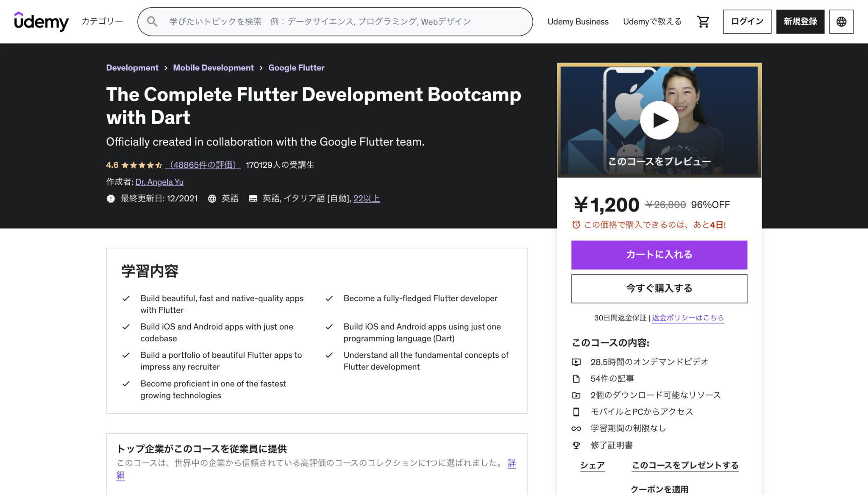The height and width of the screenshot is (495, 868).
Task: Click the mobile device icon beside モバイルとPCからアクセス
Action: pos(576,412)
